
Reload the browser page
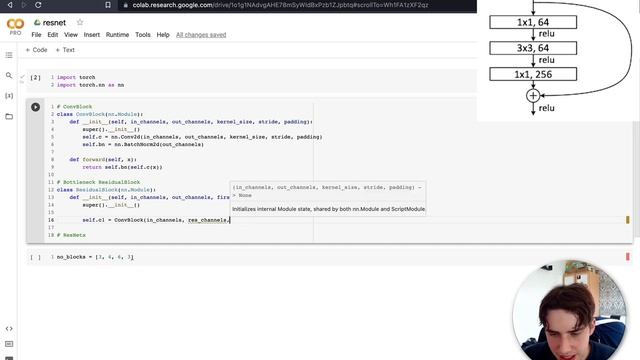(x=38, y=5)
